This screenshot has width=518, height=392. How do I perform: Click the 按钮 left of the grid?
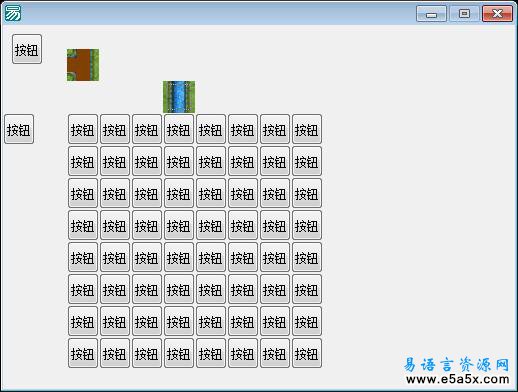[x=19, y=129]
